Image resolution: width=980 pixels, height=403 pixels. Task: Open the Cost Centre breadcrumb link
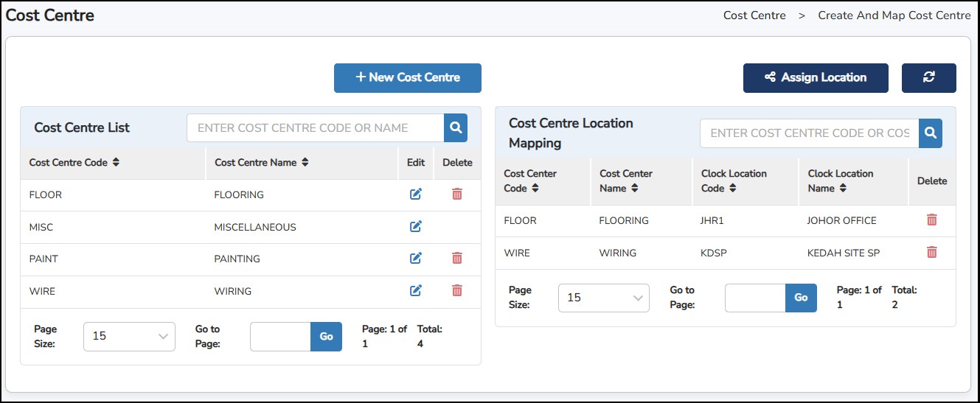[754, 15]
